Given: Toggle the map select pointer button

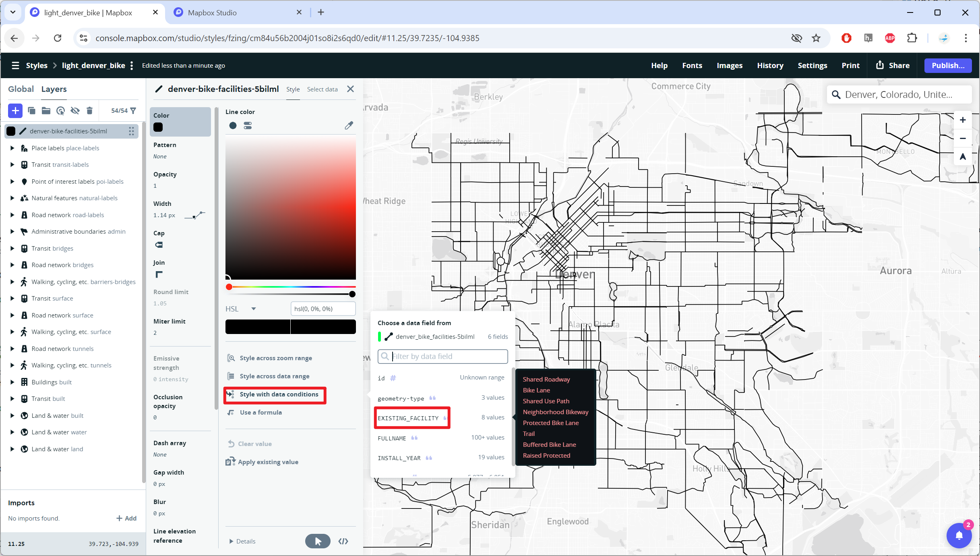Looking at the screenshot, I should 318,541.
